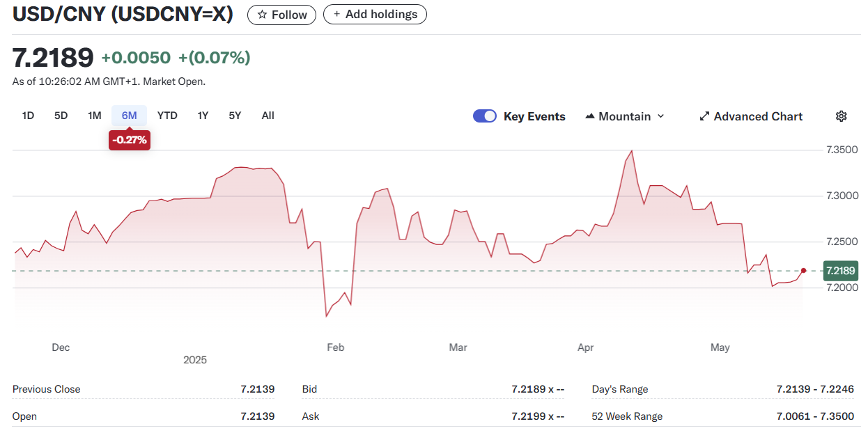Show All historical data range
Viewport: 868px width, 433px height.
(268, 116)
